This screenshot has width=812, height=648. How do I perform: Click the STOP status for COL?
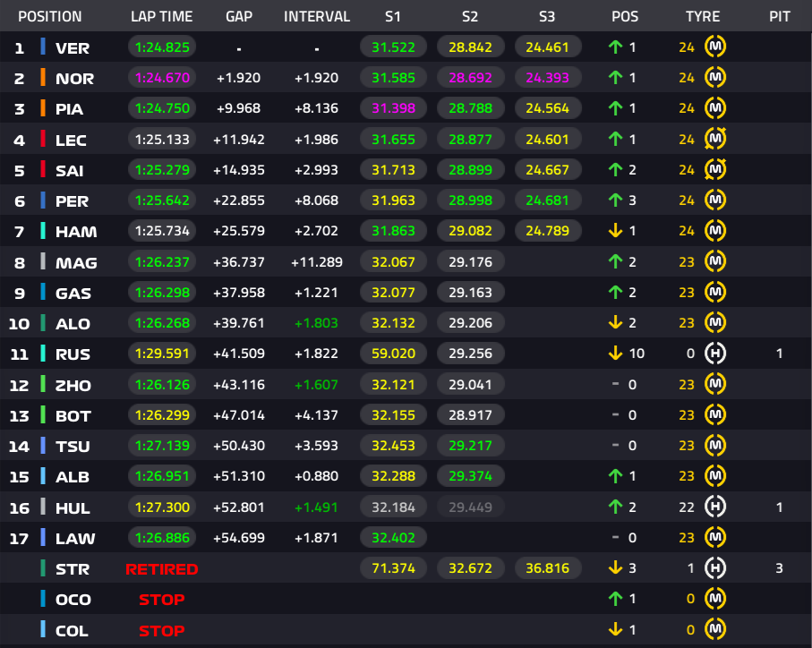click(x=161, y=631)
